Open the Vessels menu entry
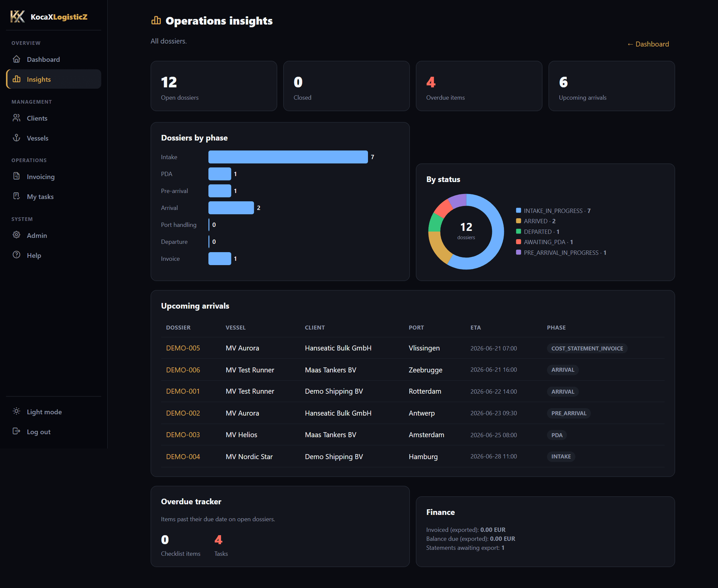718x588 pixels. [x=54, y=138]
